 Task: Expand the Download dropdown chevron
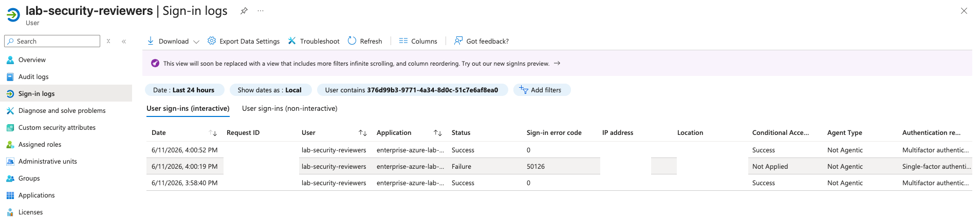196,42
